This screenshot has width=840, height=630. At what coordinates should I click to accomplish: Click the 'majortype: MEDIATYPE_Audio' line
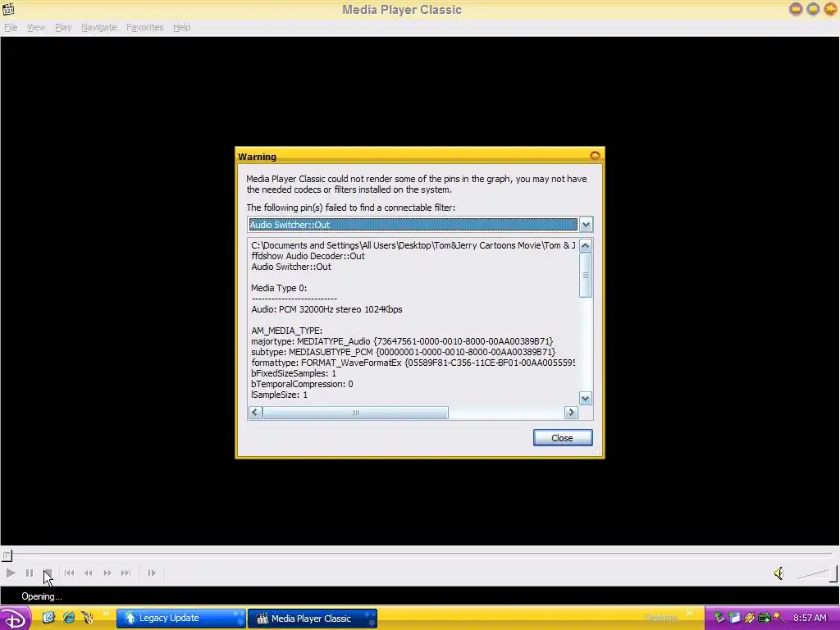pyautogui.click(x=402, y=341)
